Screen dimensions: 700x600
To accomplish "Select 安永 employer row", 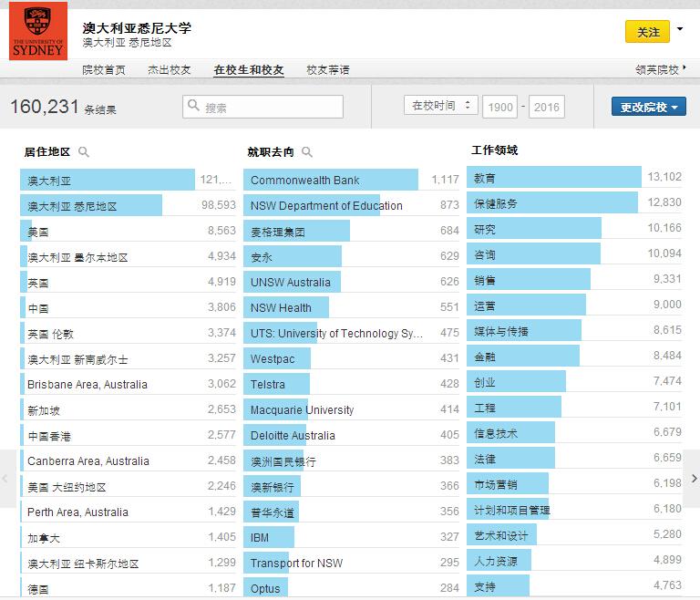I will pyautogui.click(x=351, y=256).
